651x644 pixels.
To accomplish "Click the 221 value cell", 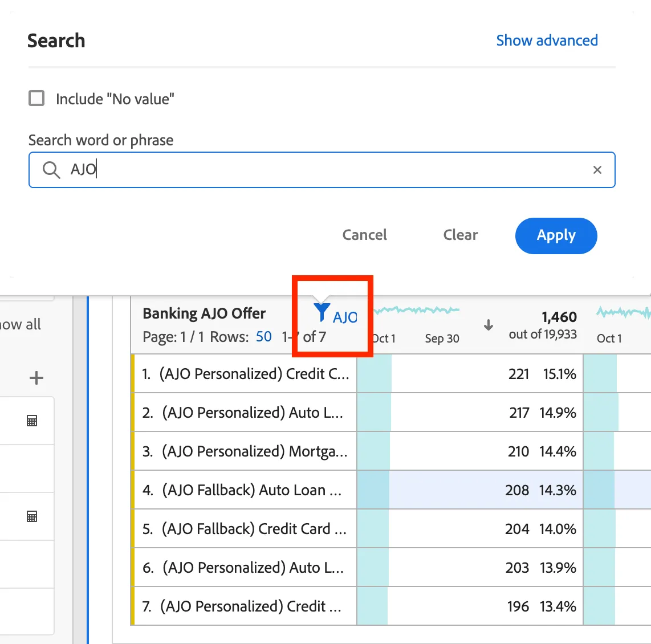I will [519, 374].
